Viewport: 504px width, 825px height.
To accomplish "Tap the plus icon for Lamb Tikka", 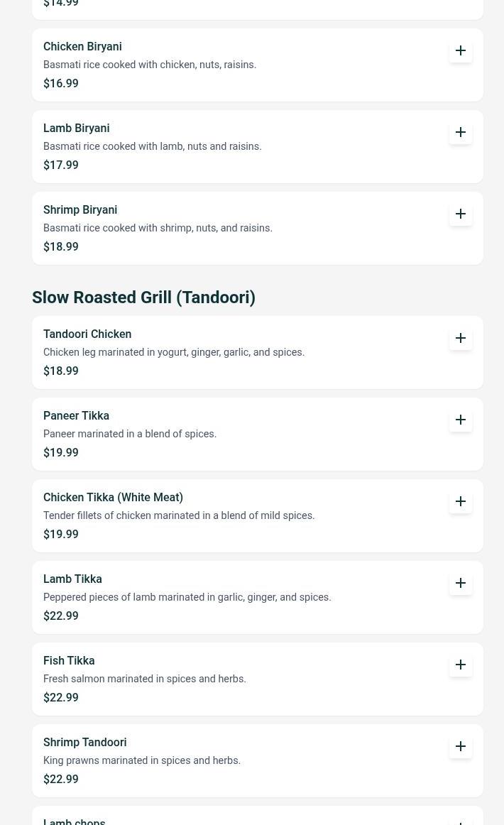I will point(461,583).
